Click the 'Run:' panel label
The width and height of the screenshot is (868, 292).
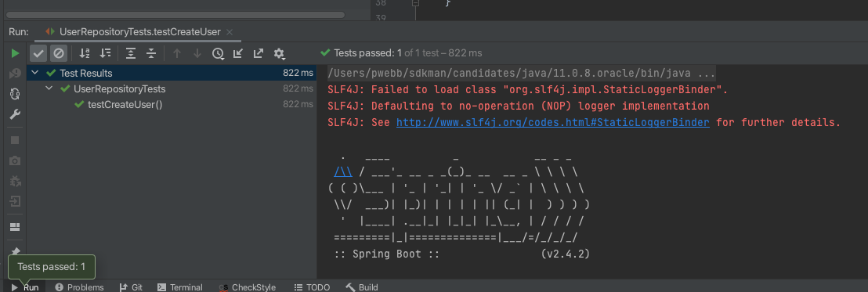[19, 32]
